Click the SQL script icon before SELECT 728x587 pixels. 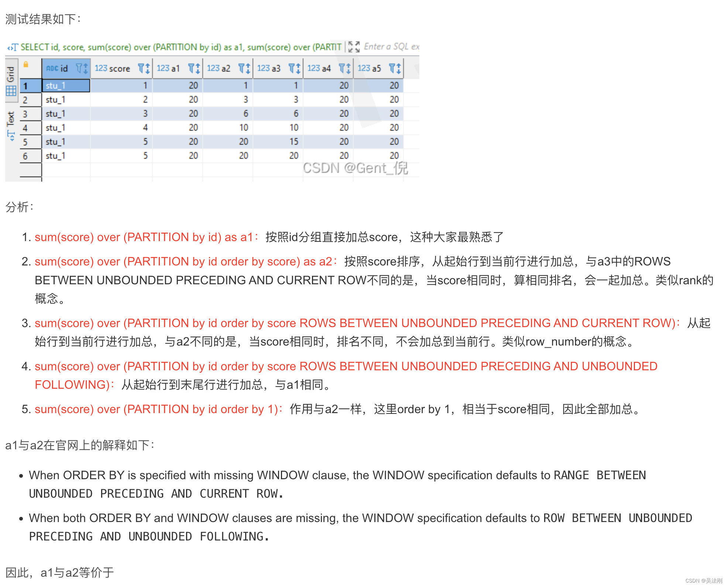click(12, 48)
